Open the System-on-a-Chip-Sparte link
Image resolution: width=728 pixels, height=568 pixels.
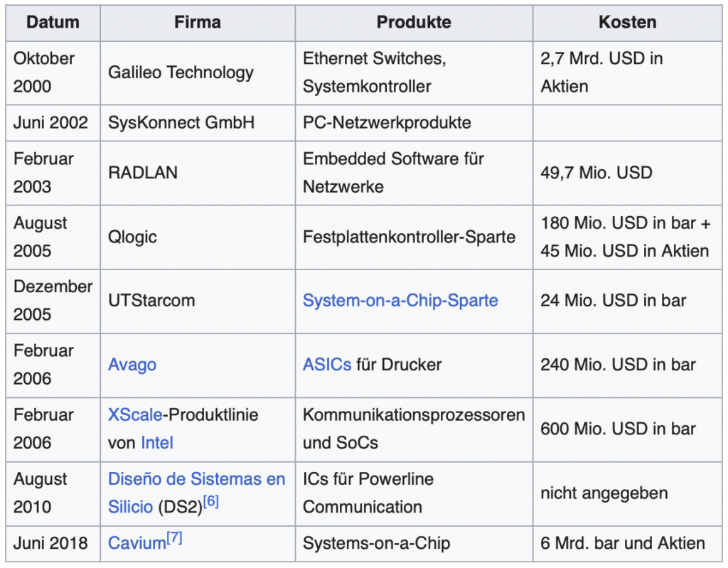pos(400,301)
